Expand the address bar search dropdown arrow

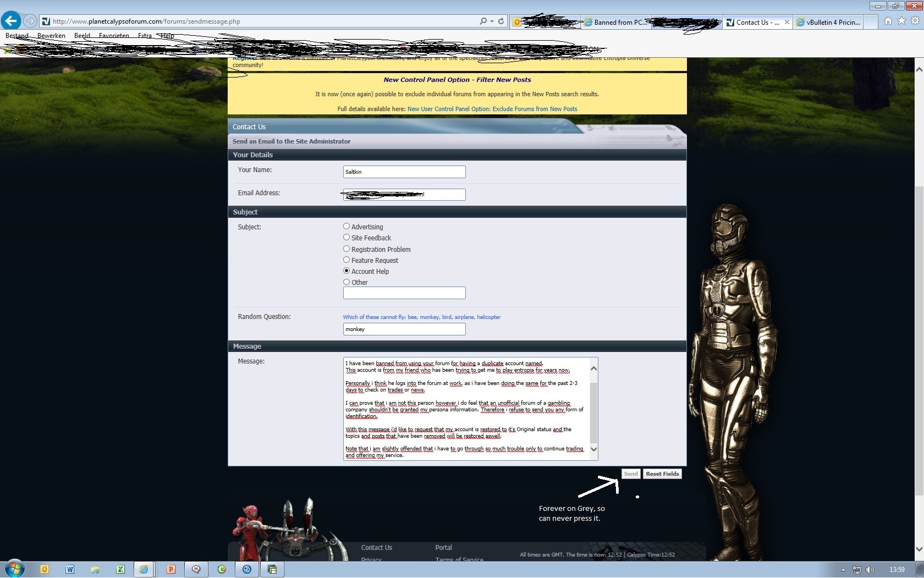(492, 21)
